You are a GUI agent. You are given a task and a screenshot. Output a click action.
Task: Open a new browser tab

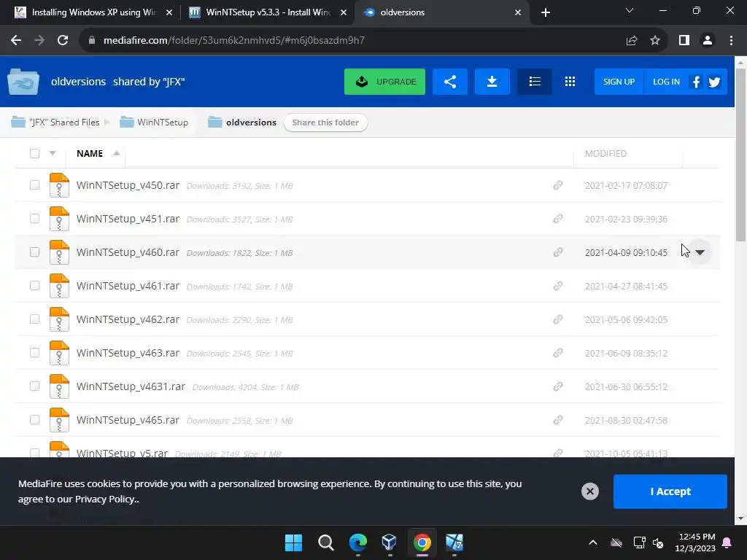pos(546,12)
